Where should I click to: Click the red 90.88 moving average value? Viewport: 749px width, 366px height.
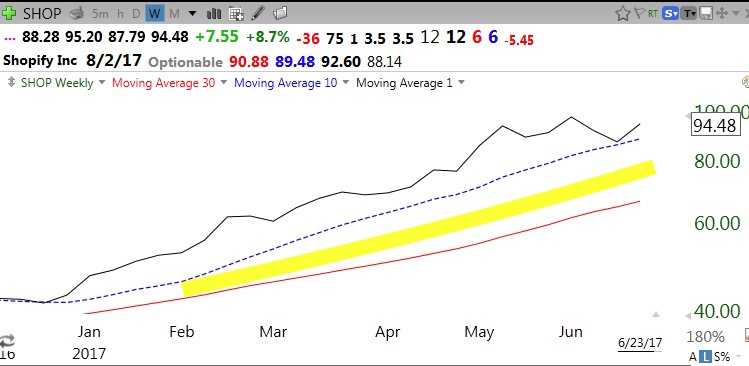(249, 61)
